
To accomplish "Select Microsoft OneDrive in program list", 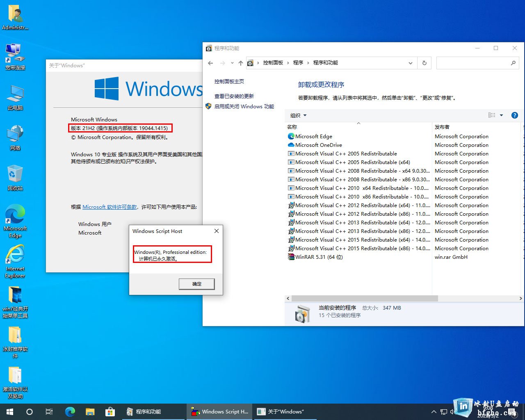I will pos(319,145).
